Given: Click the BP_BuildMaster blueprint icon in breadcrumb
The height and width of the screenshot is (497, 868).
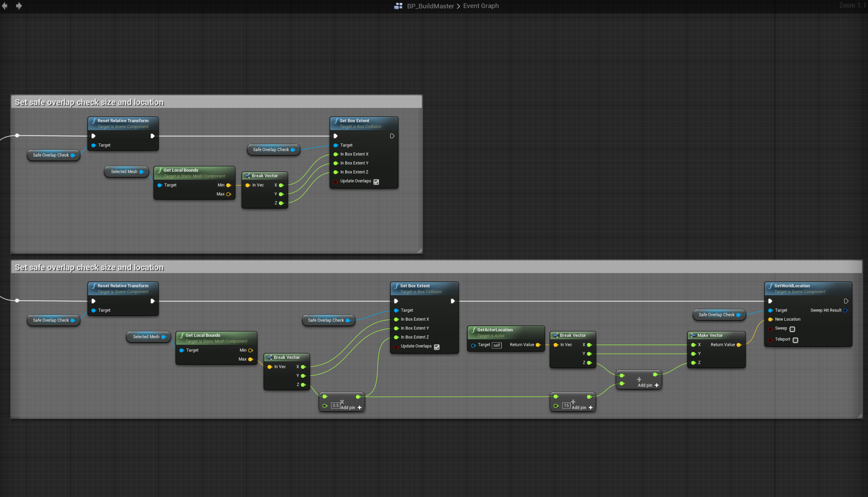Looking at the screenshot, I should pyautogui.click(x=398, y=6).
